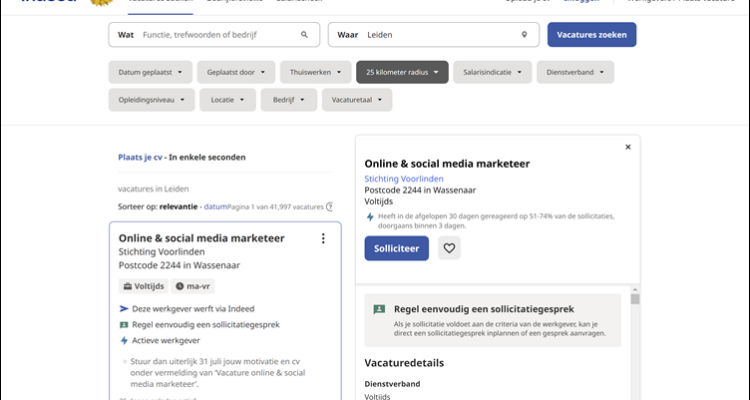Click the interview icon in Regel eenvoudig banner
The width and height of the screenshot is (750, 400).
pos(379,310)
